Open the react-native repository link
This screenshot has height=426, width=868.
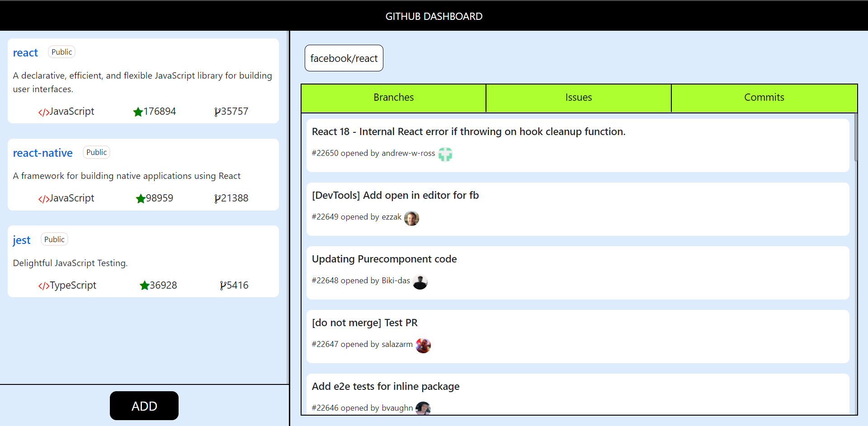pyautogui.click(x=42, y=153)
